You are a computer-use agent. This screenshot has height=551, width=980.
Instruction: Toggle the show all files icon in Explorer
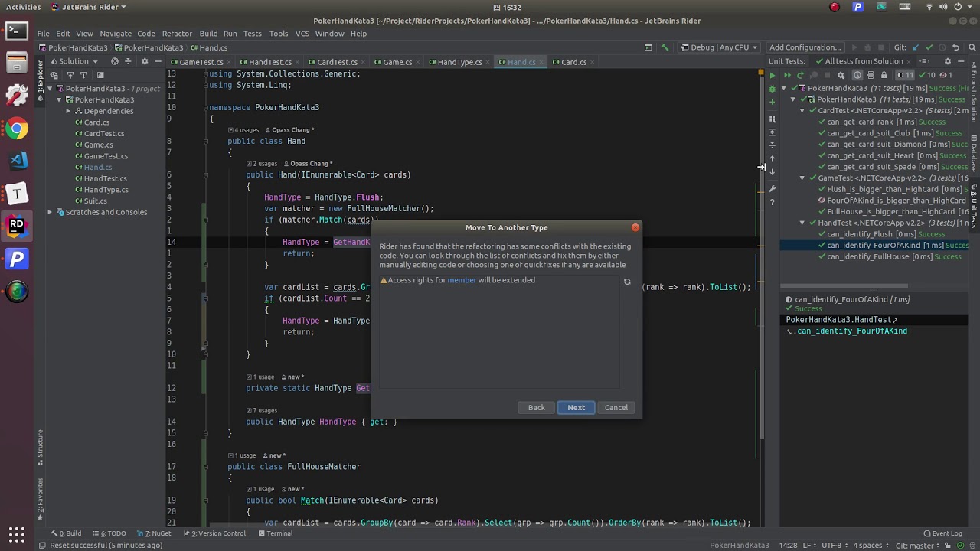click(x=54, y=75)
